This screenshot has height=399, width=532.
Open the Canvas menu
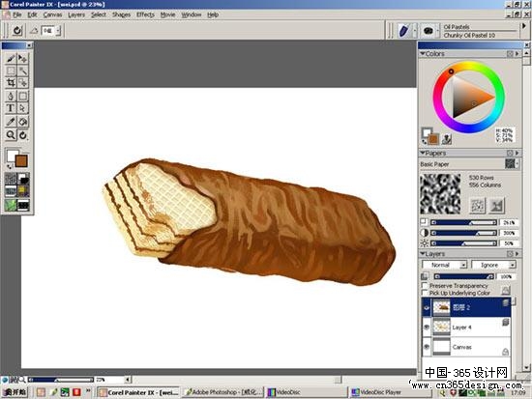[x=52, y=14]
